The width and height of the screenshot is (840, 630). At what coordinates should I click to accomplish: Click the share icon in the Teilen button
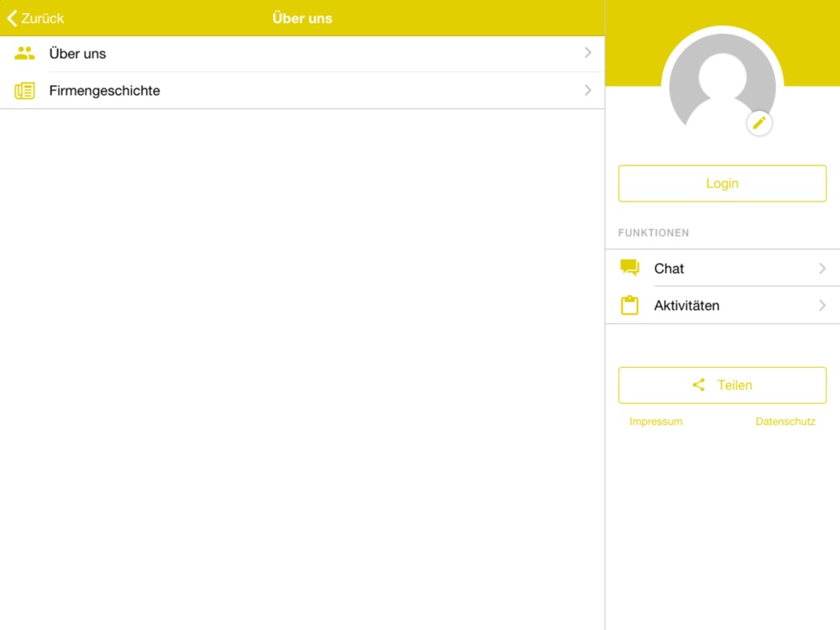[698, 385]
